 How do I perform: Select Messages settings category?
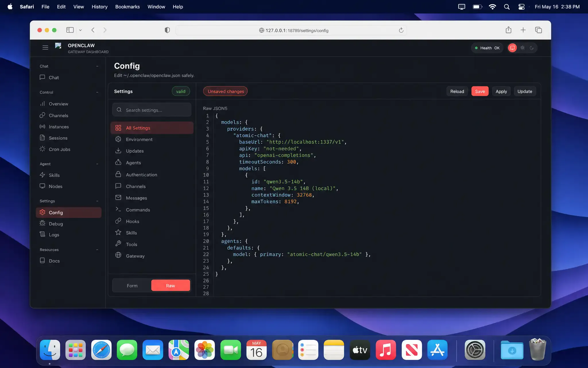point(152,198)
